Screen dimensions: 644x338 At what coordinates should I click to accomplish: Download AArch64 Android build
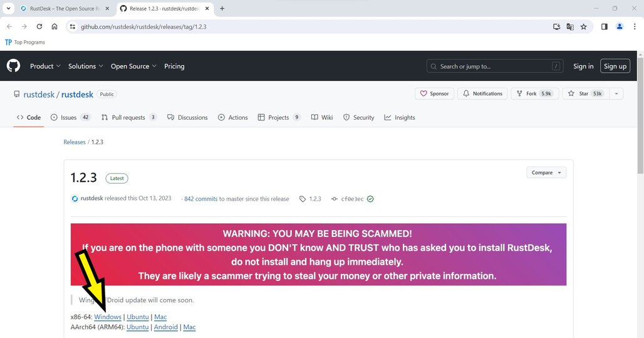[166, 327]
